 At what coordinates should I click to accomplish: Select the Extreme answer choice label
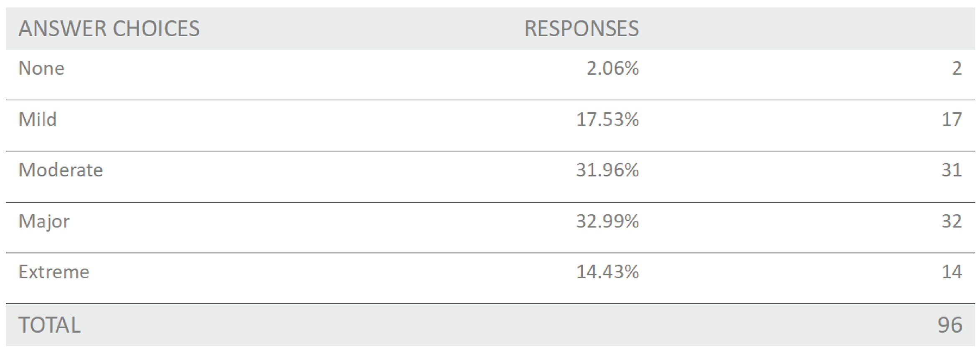coord(54,272)
